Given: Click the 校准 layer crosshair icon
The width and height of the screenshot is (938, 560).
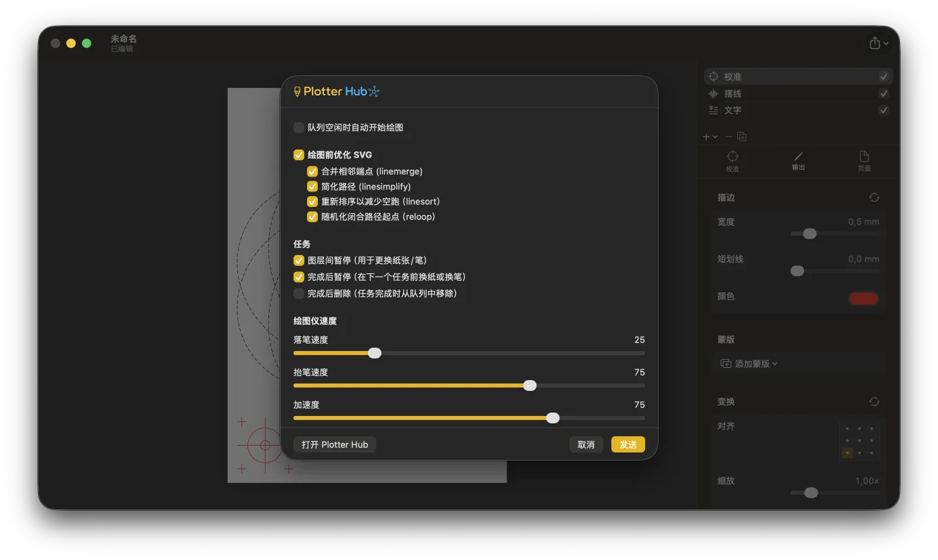Looking at the screenshot, I should click(x=713, y=76).
